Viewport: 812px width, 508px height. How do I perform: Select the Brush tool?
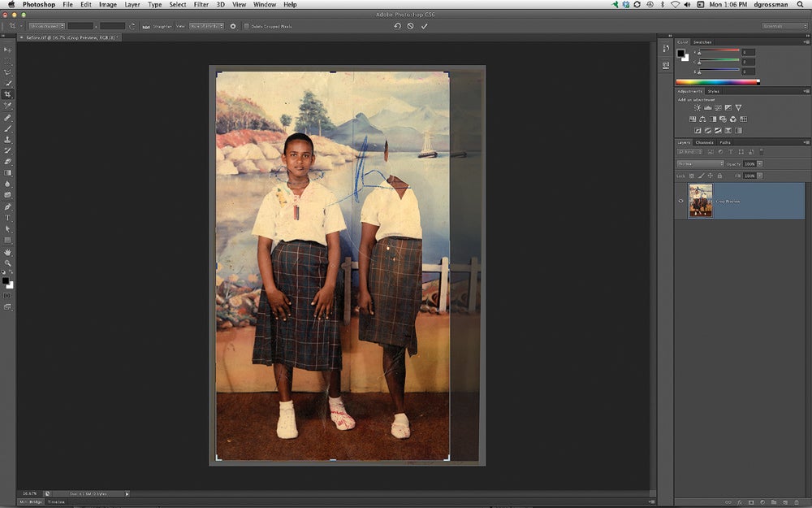pyautogui.click(x=7, y=128)
